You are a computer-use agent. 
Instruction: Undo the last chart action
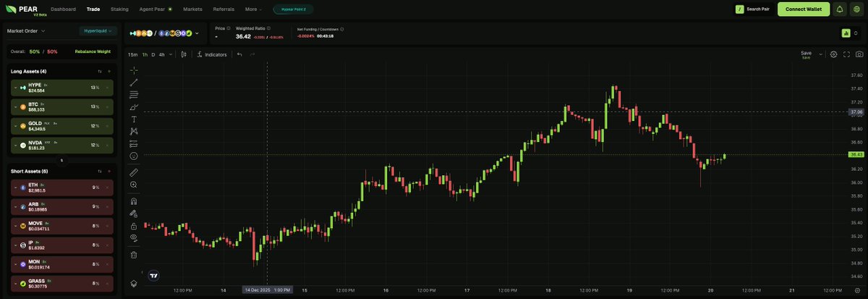tap(239, 54)
